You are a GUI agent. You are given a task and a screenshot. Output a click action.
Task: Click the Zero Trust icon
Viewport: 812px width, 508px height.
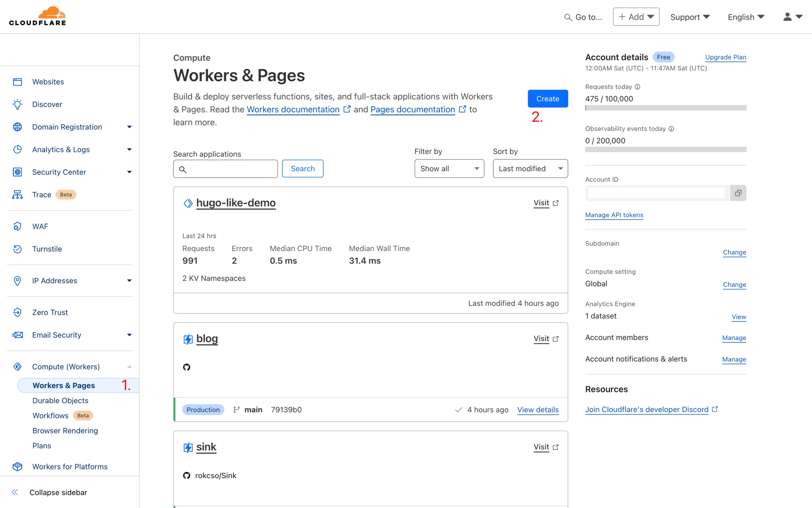tap(17, 312)
